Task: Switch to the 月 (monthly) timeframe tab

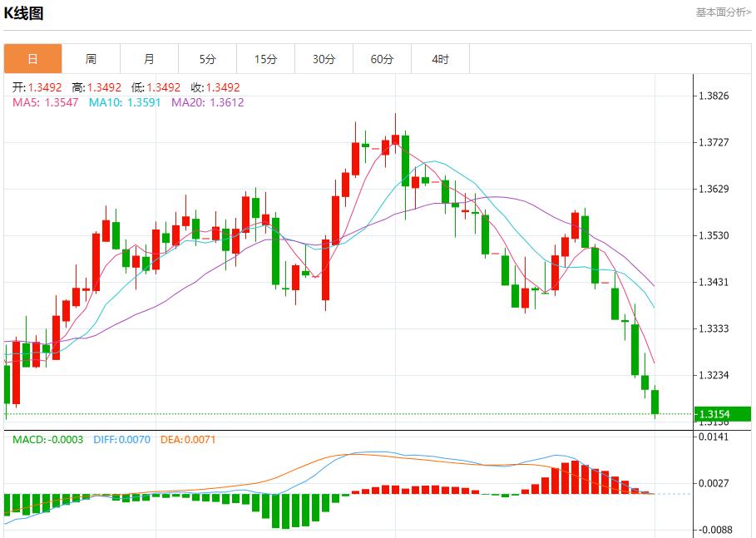Action: pos(150,58)
